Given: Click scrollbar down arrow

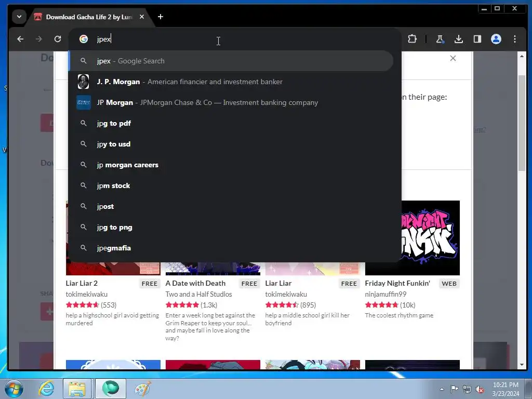Looking at the screenshot, I should click(522, 365).
